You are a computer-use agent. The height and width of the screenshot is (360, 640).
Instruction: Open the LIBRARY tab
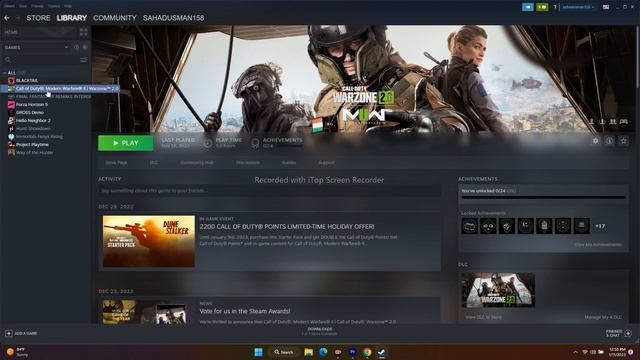point(72,18)
